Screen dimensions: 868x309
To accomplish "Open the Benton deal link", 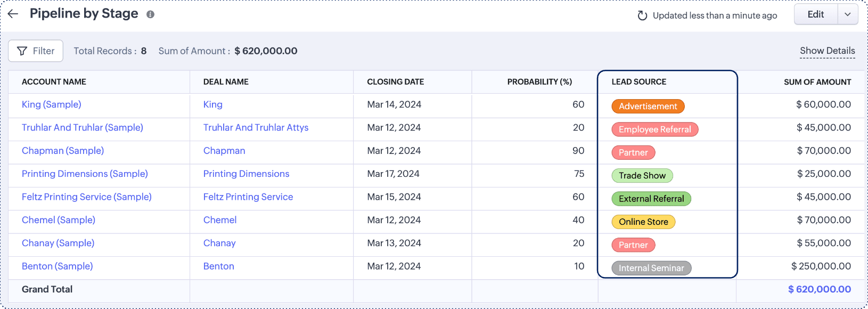I will click(218, 266).
